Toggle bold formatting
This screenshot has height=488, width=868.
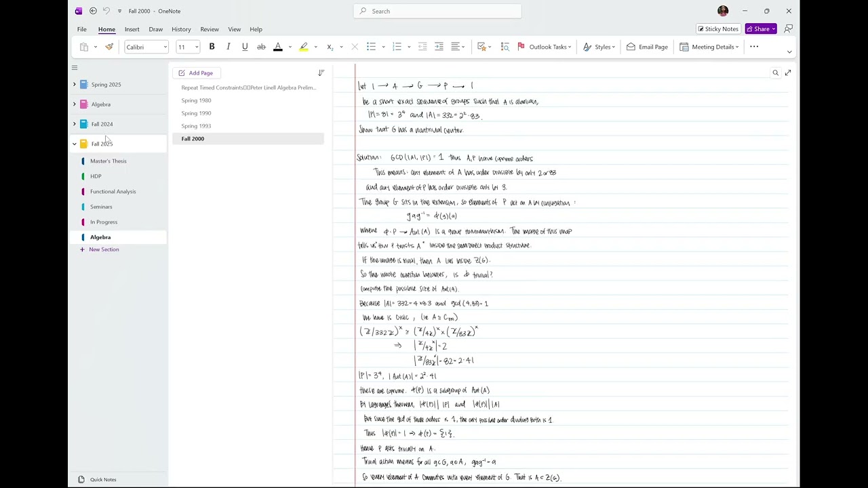pos(212,47)
